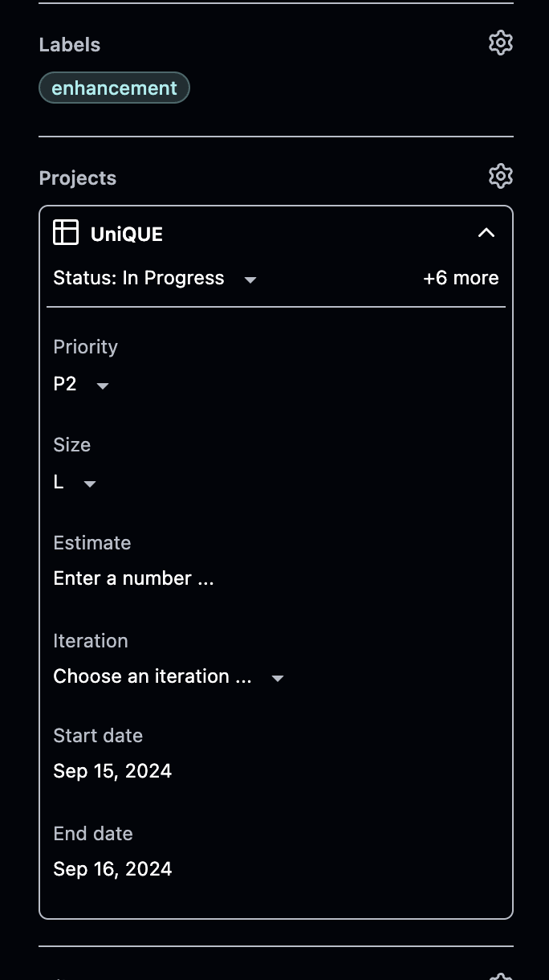Choose an iteration from the dropdown

(x=152, y=676)
